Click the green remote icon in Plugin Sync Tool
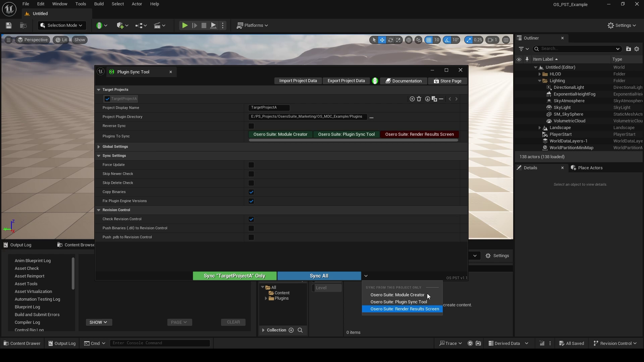 pos(375,81)
